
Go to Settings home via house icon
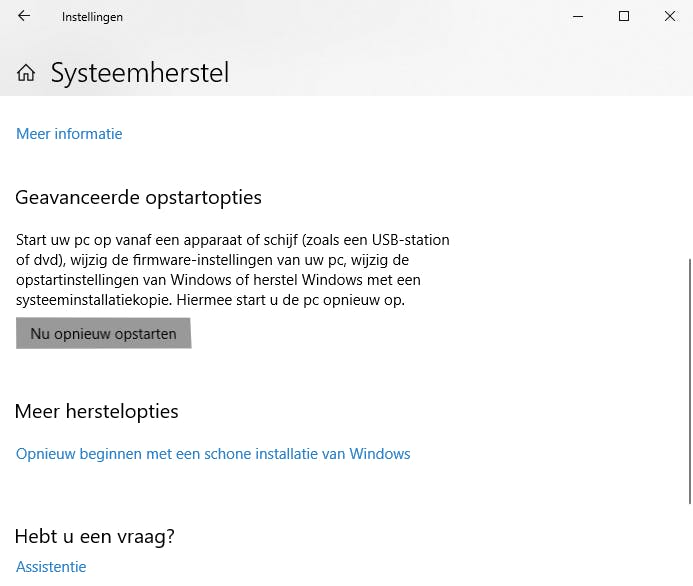click(26, 73)
